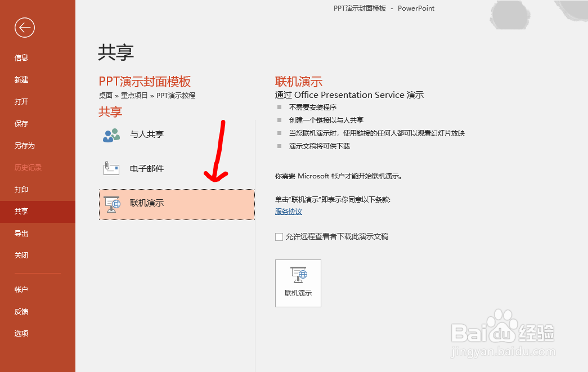This screenshot has width=588, height=372.
Task: Choose 另存为 (Save As) option
Action: 24,145
